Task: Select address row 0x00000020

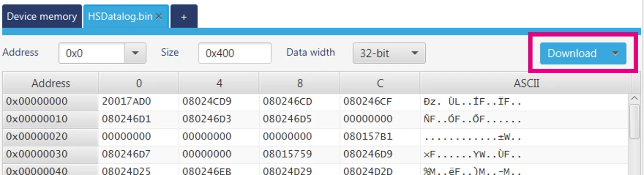Action: tap(51, 137)
